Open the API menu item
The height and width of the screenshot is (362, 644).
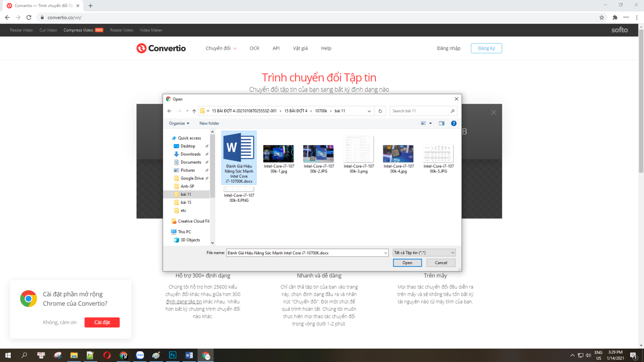(x=276, y=48)
